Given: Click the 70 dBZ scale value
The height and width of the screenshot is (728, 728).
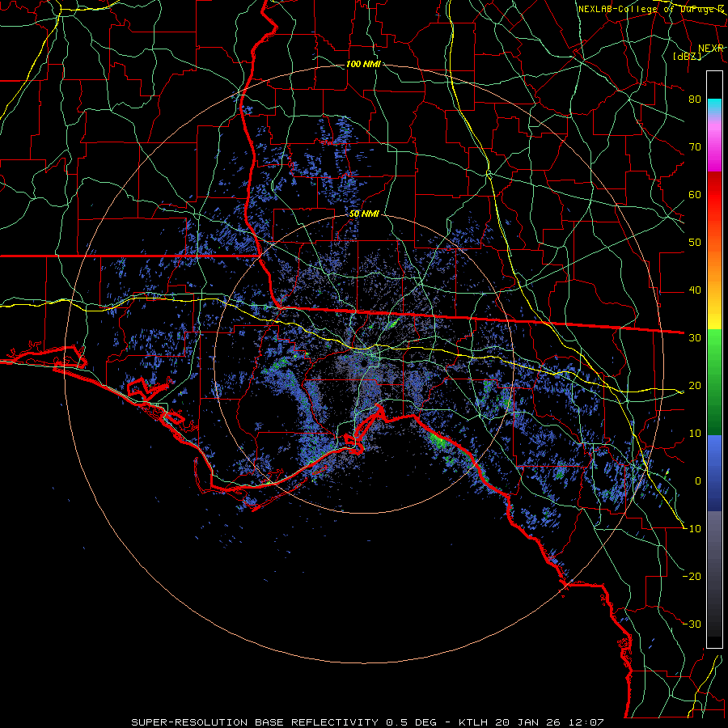Looking at the screenshot, I should tap(695, 147).
